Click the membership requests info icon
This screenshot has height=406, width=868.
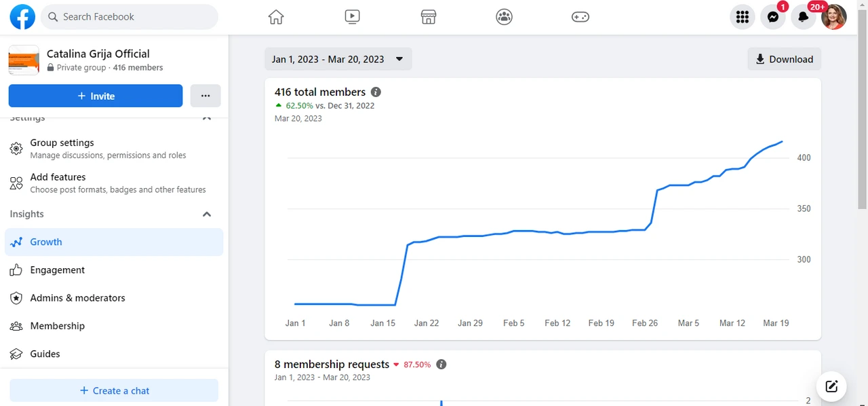[x=441, y=365]
